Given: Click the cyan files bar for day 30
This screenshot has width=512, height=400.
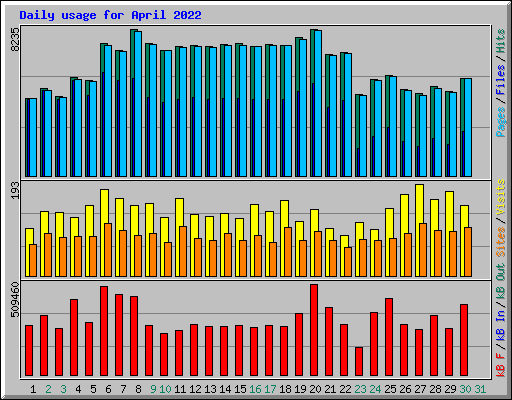Looking at the screenshot, I should click(468, 128).
